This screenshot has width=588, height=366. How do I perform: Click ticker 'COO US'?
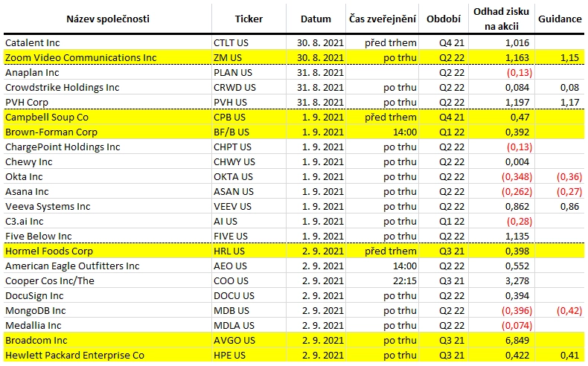point(231,281)
